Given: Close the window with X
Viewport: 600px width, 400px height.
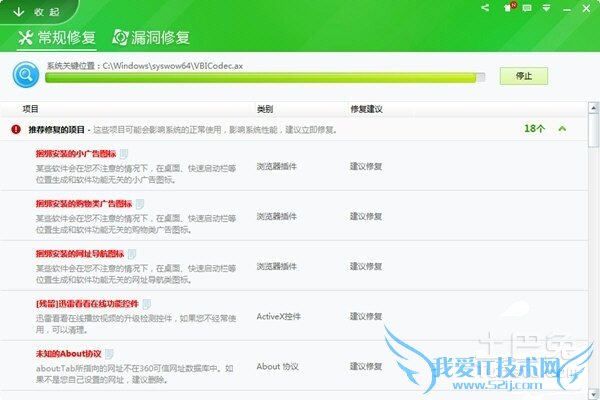Looking at the screenshot, I should pyautogui.click(x=586, y=8).
